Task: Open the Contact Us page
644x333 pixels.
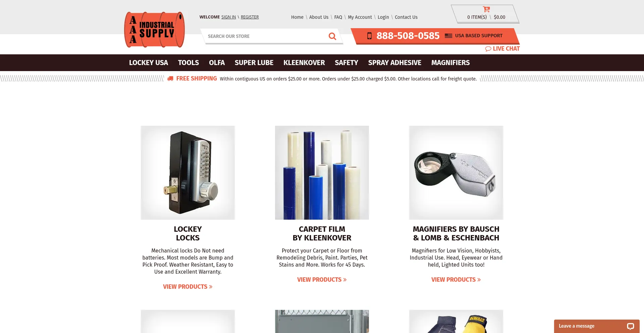Action: pyautogui.click(x=406, y=17)
